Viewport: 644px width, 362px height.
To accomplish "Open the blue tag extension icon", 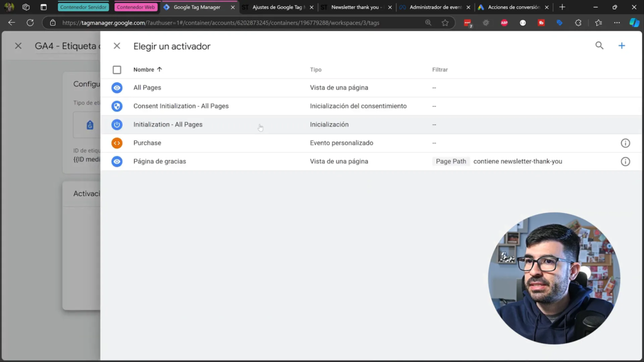I will (x=559, y=23).
